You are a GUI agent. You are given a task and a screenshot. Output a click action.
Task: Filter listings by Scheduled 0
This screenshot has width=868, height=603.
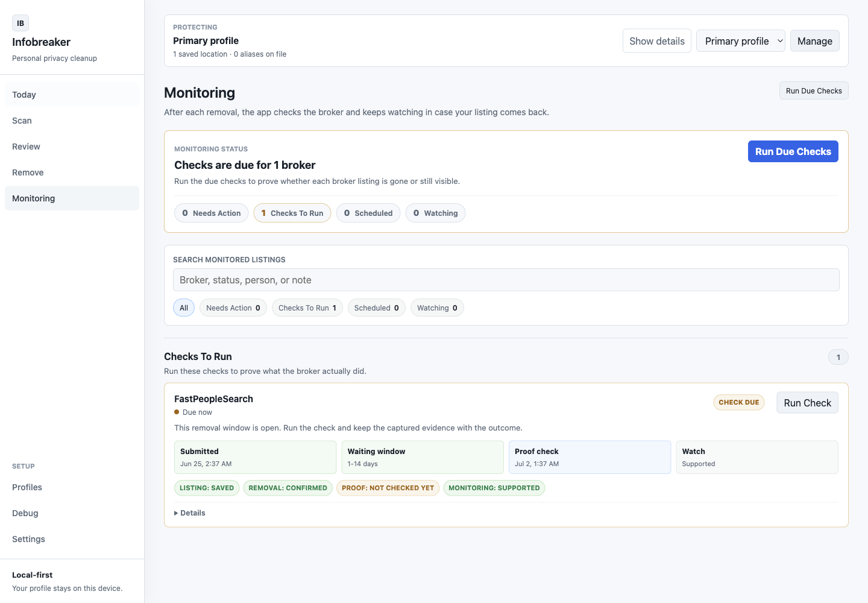[x=377, y=308]
